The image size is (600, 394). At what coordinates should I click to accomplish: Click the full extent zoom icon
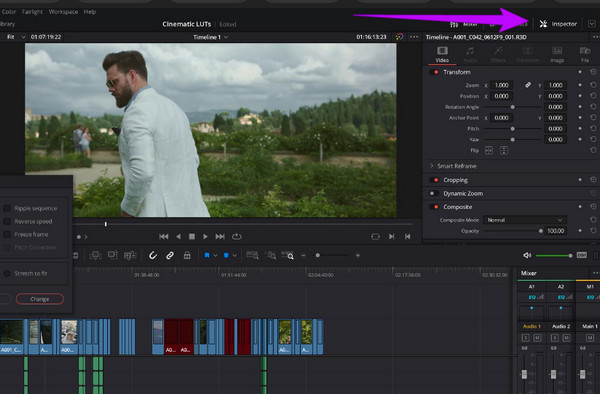point(252,255)
